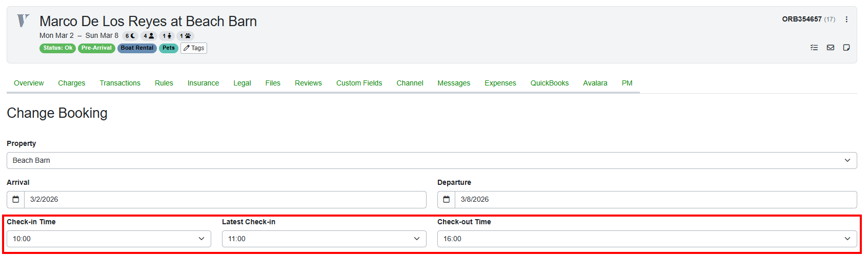Click the Departure date field 3/8/2026

(656, 200)
